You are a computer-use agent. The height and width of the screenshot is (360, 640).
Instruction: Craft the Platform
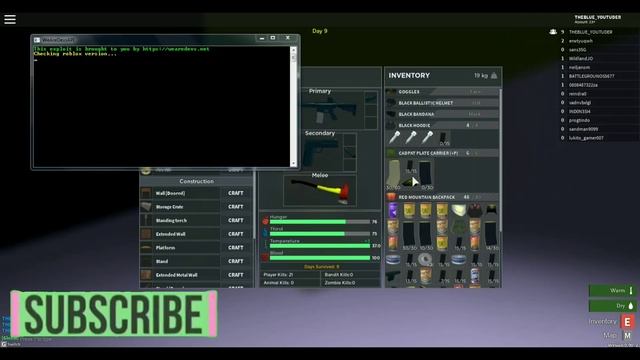(x=236, y=248)
